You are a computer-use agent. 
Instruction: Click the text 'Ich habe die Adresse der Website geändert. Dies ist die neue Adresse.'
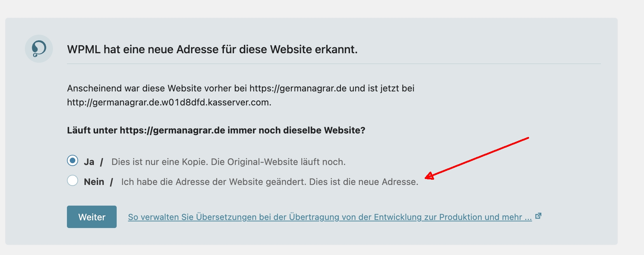tap(270, 182)
